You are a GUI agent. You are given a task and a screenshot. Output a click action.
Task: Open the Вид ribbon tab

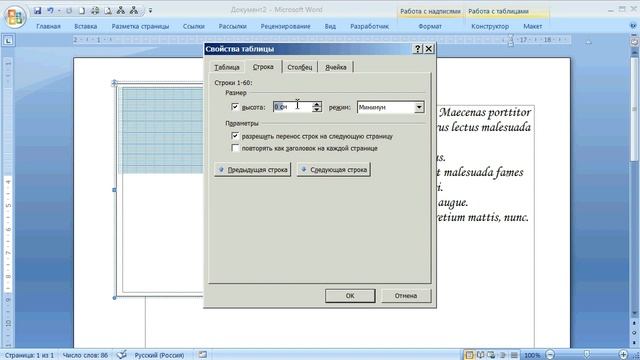pos(330,26)
